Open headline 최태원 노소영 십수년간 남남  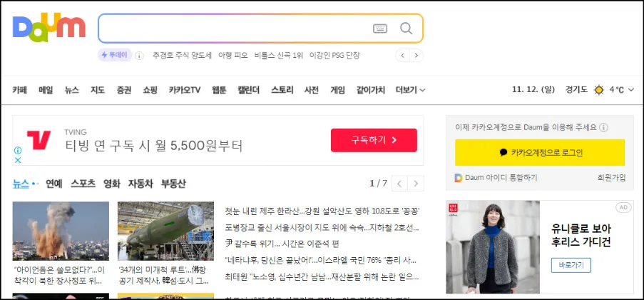click(x=322, y=276)
